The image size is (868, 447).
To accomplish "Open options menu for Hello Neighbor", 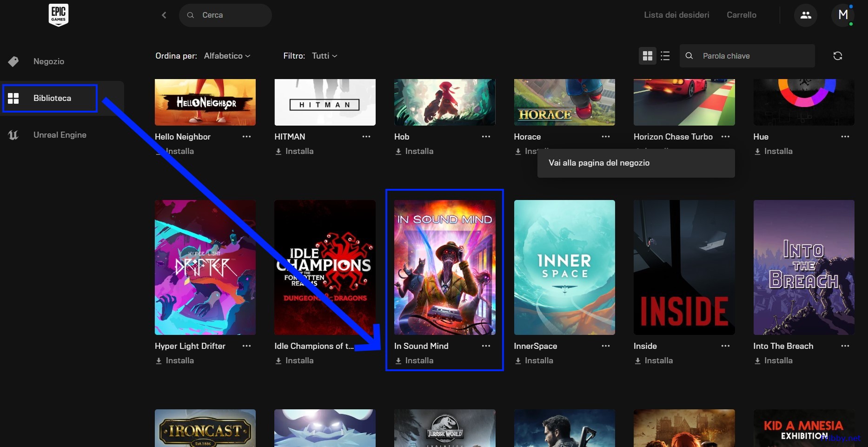I will [x=246, y=137].
